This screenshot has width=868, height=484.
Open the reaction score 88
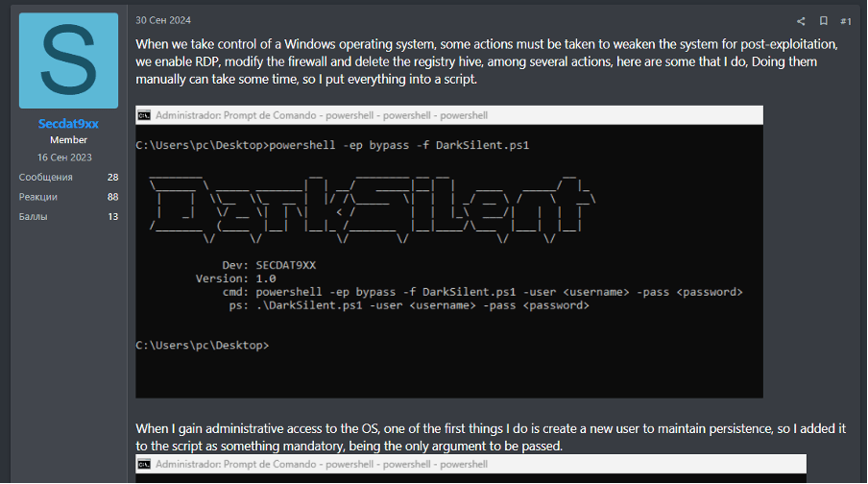[x=112, y=197]
